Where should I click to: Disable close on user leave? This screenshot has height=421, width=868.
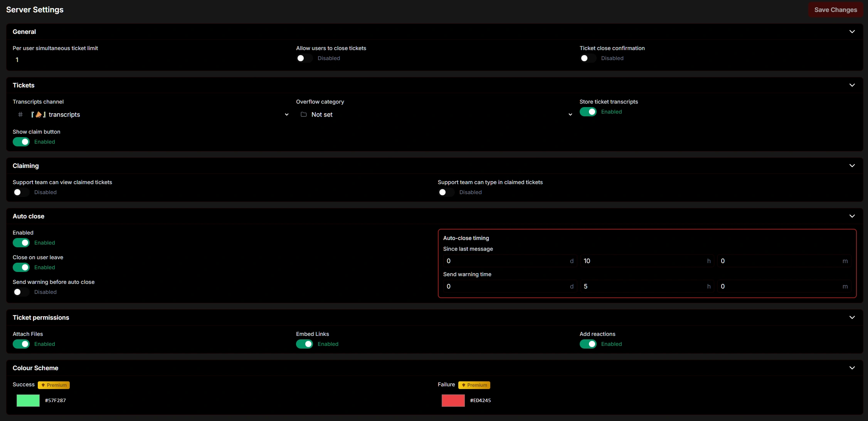click(x=21, y=267)
